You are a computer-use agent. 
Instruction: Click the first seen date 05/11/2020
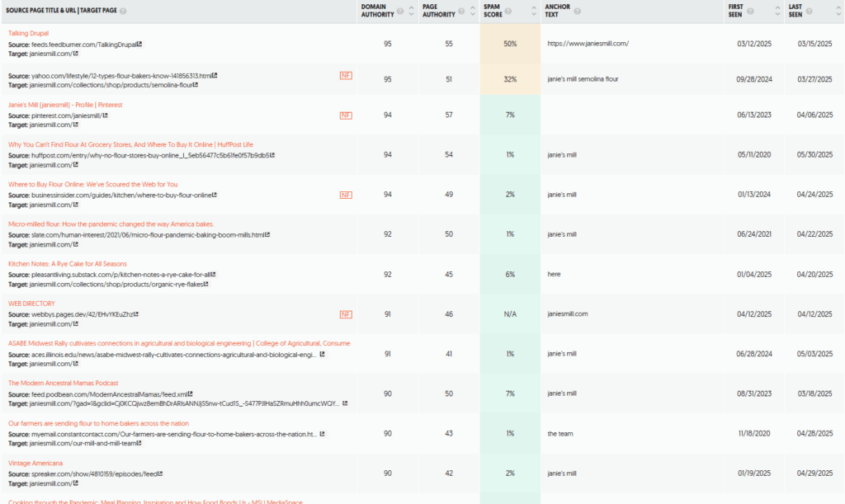point(754,154)
